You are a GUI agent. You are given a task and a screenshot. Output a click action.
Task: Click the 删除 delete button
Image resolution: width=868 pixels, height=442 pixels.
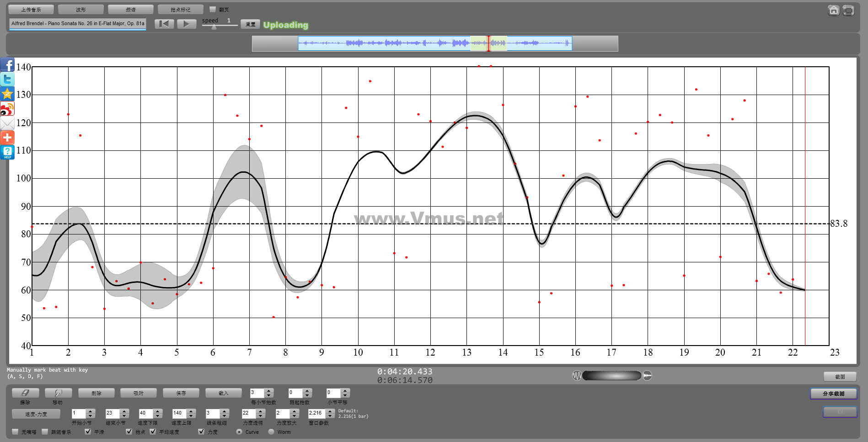(96, 393)
